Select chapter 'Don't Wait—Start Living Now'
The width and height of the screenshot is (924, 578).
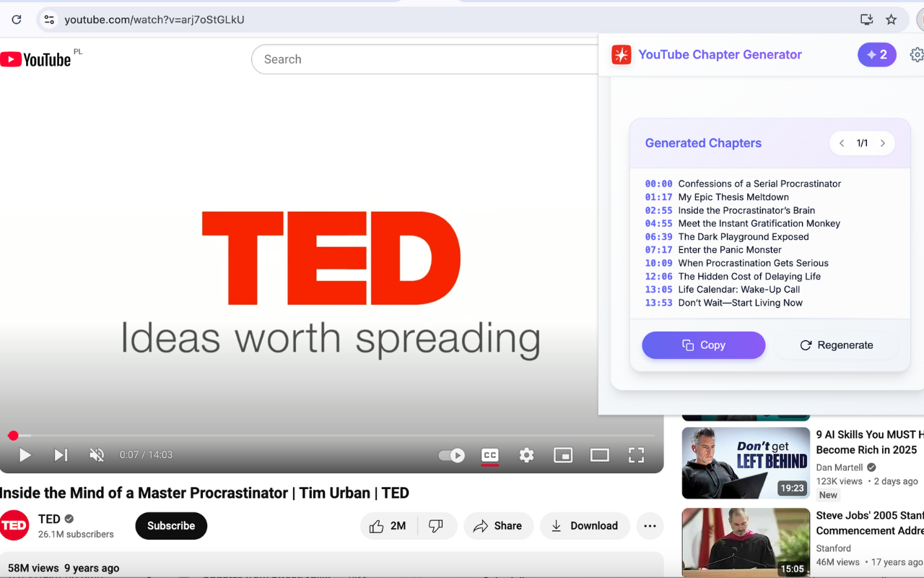(741, 303)
